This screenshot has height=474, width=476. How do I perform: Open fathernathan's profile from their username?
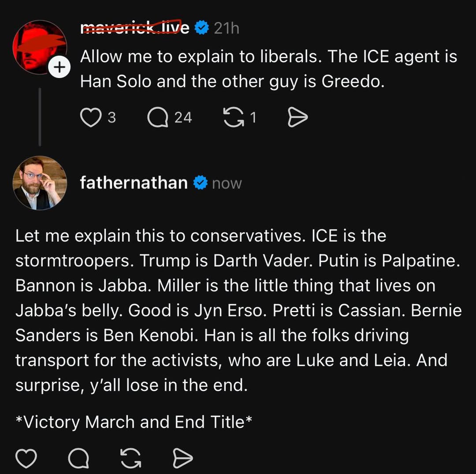coord(133,183)
